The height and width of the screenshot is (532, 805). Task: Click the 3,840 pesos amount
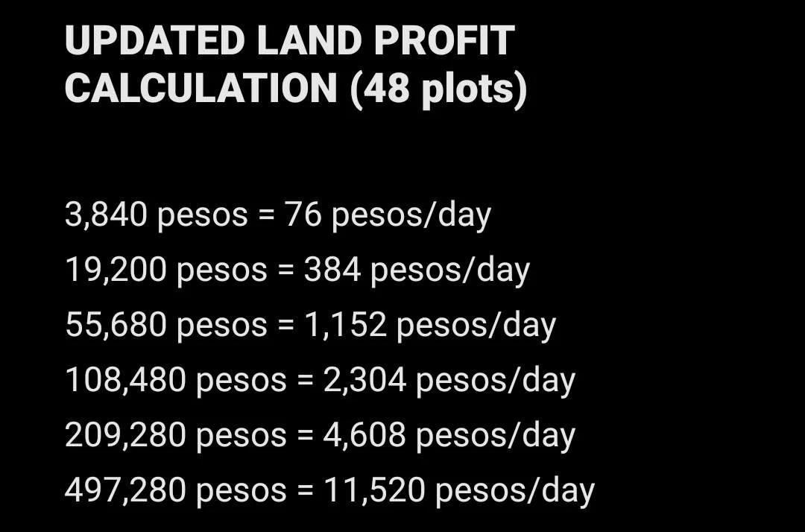(157, 215)
